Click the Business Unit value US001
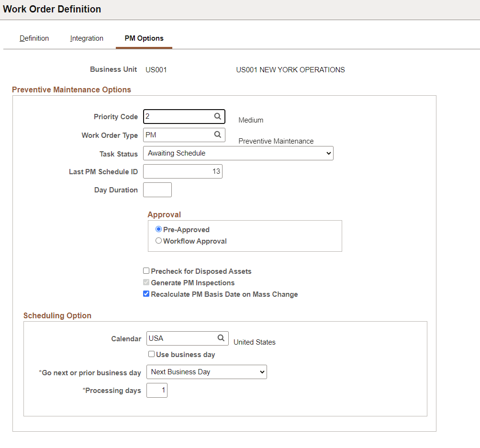This screenshot has height=448, width=480. [x=156, y=69]
